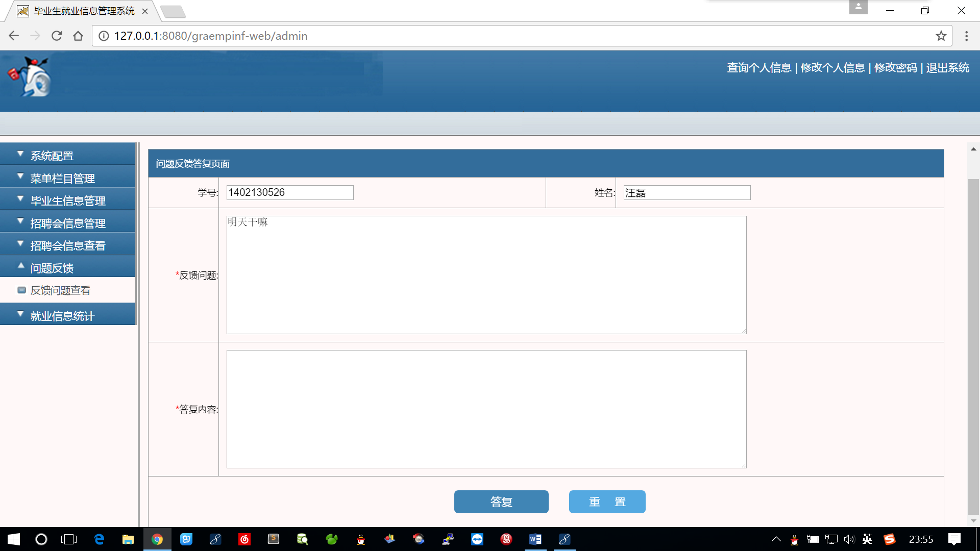Click the page vertical scrollbar
The width and height of the screenshot is (980, 551).
973,347
